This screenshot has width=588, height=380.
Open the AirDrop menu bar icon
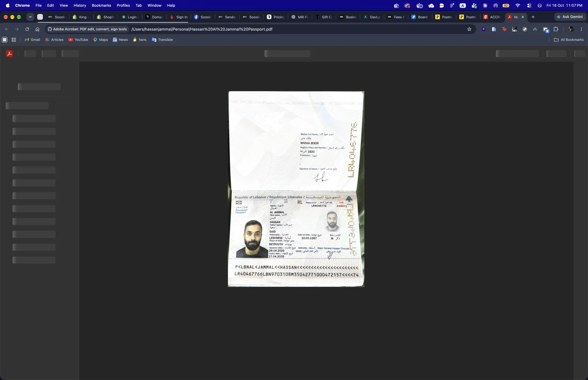click(x=496, y=6)
